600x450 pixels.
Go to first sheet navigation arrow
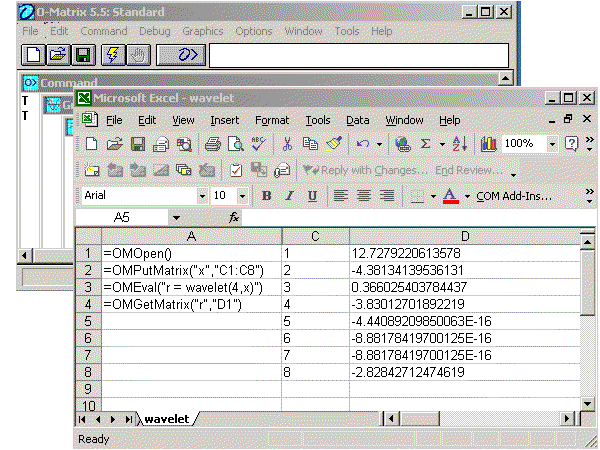click(x=82, y=419)
